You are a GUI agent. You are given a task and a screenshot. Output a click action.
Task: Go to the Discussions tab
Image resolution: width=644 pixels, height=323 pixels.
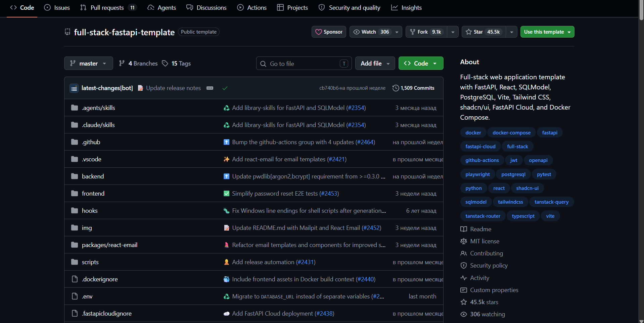click(206, 7)
